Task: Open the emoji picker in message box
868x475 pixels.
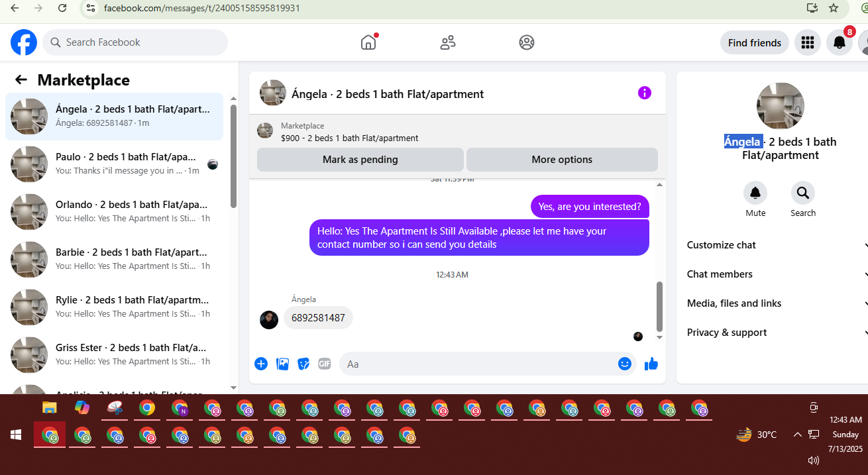Action: click(x=625, y=364)
